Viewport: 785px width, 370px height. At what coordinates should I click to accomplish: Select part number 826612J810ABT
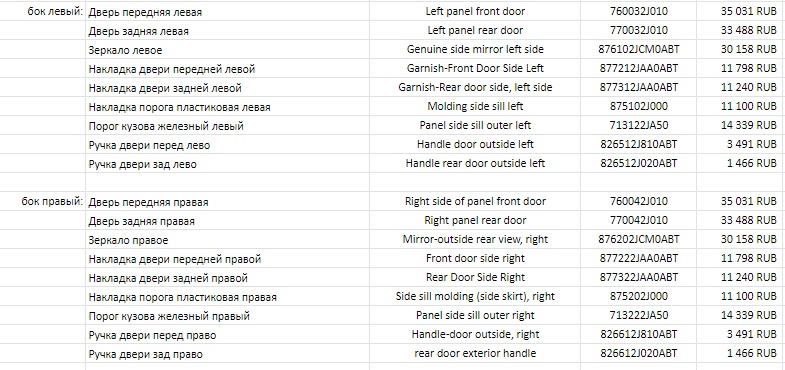[638, 335]
